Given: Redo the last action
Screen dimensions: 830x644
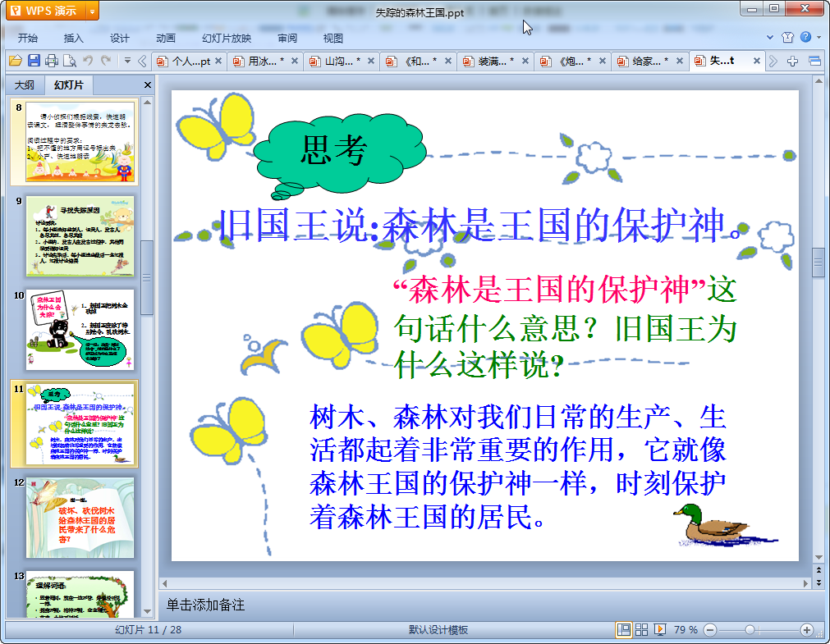Looking at the screenshot, I should click(x=106, y=61).
